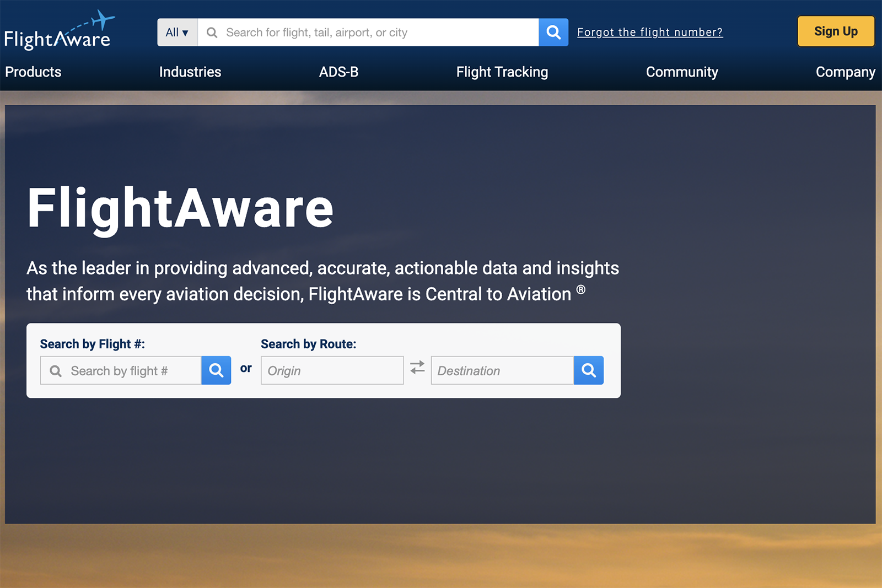Select the ADS-B navigation item
This screenshot has width=882, height=588.
click(x=339, y=72)
